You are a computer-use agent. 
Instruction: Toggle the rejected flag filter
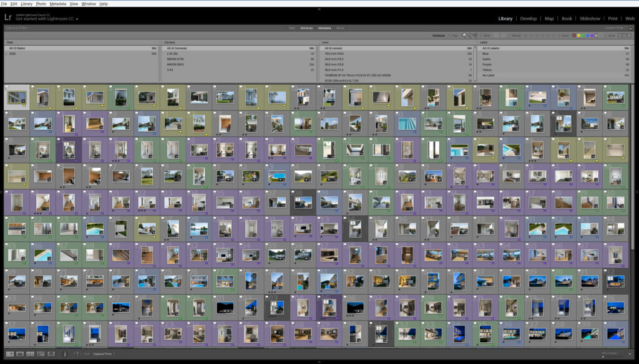(x=476, y=36)
